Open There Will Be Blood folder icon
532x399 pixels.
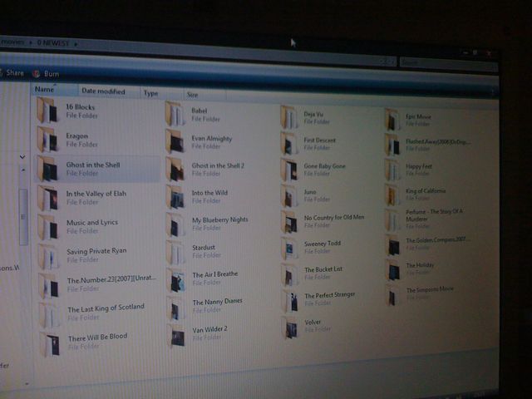[50, 344]
